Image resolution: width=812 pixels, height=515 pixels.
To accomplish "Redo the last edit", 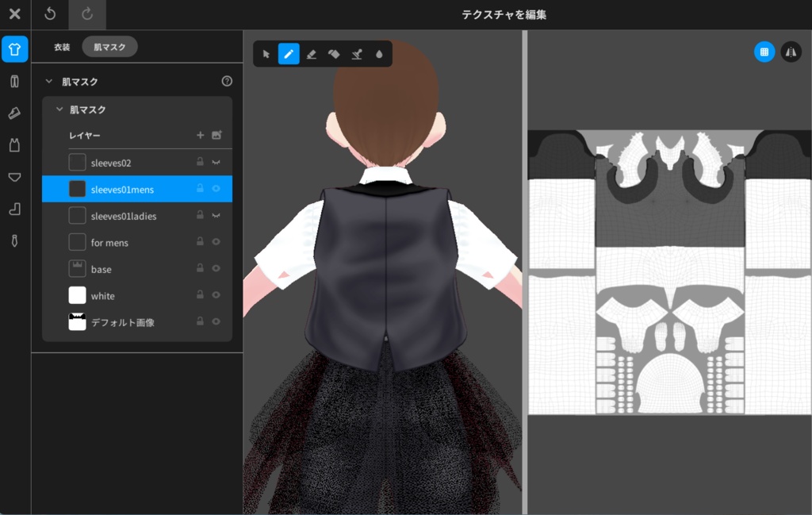I will (x=87, y=14).
